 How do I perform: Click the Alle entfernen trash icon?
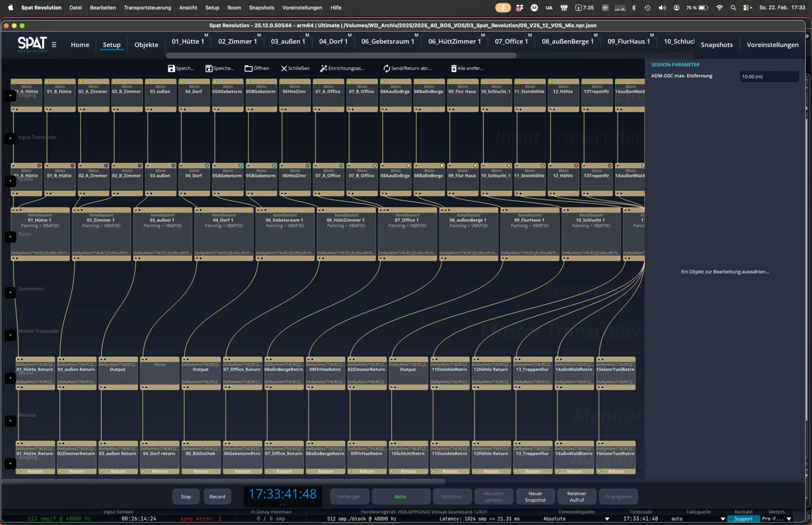pos(453,69)
